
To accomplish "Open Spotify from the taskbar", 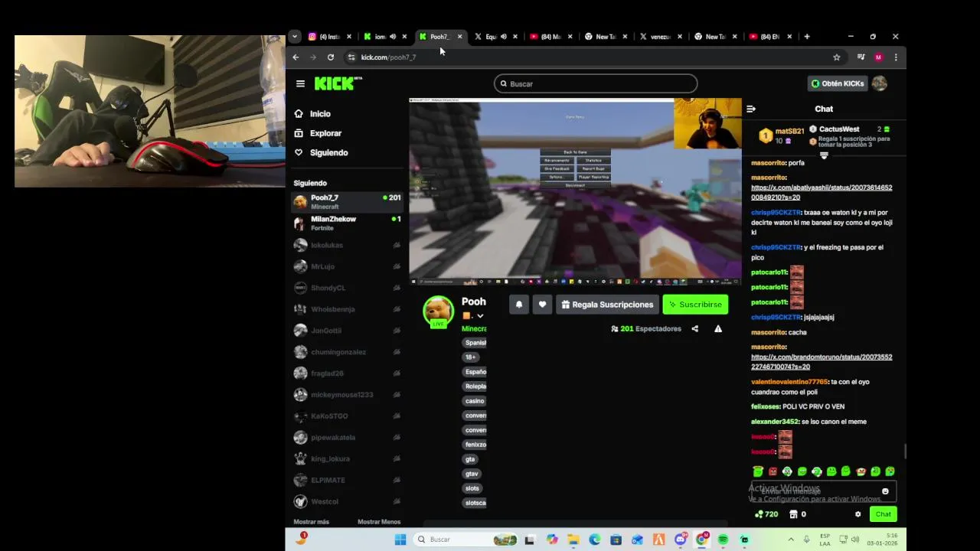I will 723,540.
